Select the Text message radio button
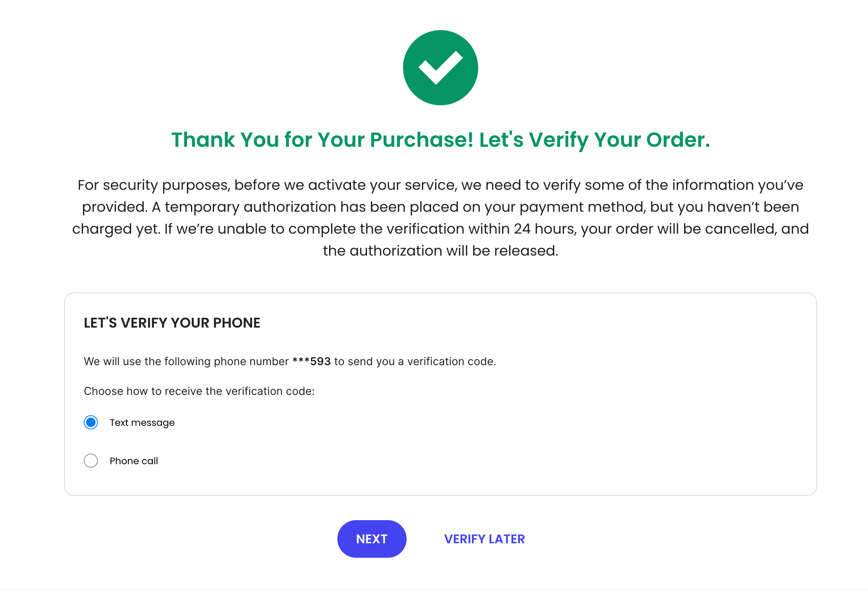This screenshot has width=868, height=591. pyautogui.click(x=91, y=422)
